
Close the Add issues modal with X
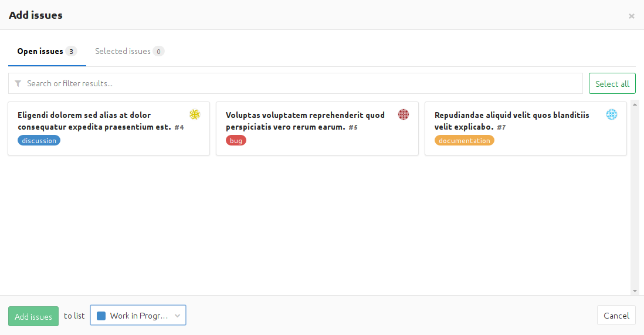tap(631, 16)
